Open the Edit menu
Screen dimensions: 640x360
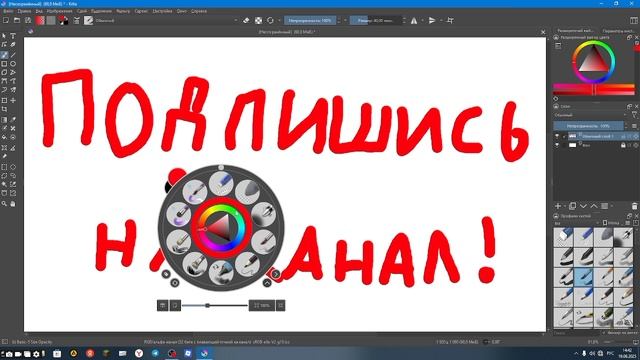tap(24, 11)
